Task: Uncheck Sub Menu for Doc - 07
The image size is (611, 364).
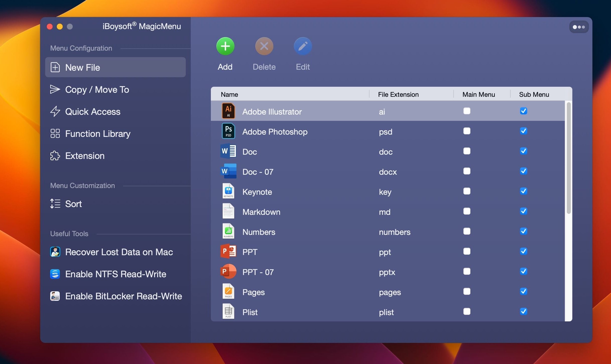Action: coord(523,171)
